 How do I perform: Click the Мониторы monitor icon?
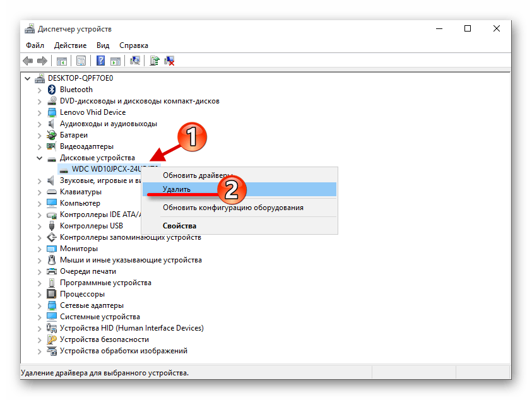[x=52, y=249]
